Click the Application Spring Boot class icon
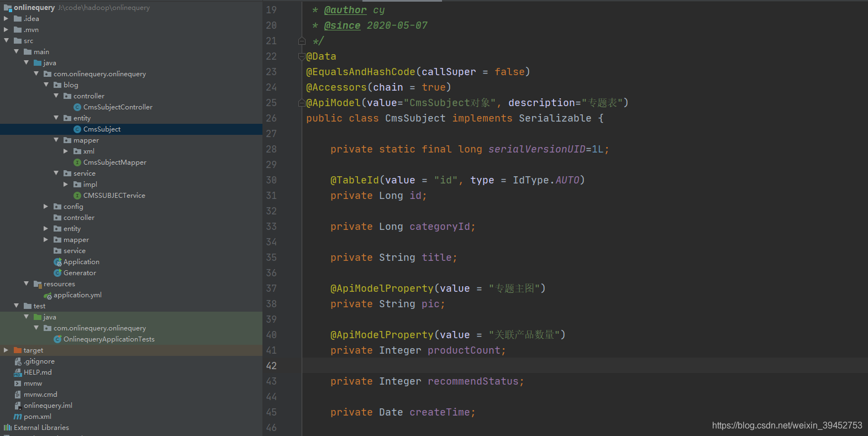Viewport: 868px width, 436px height. pos(57,262)
